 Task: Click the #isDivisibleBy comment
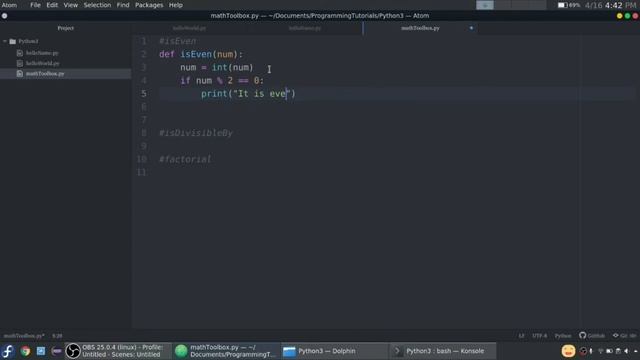tap(196, 133)
